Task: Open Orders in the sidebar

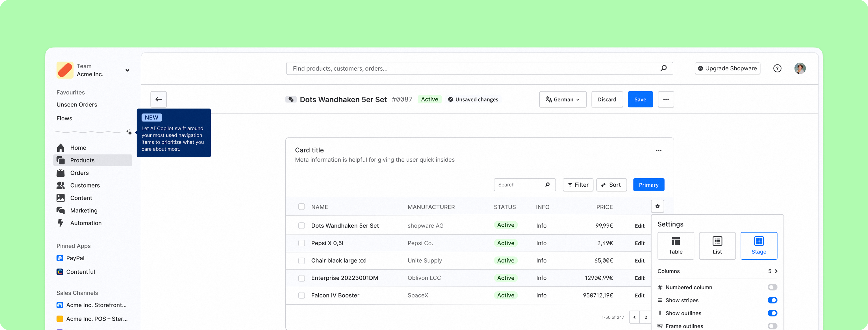Action: 79,173
